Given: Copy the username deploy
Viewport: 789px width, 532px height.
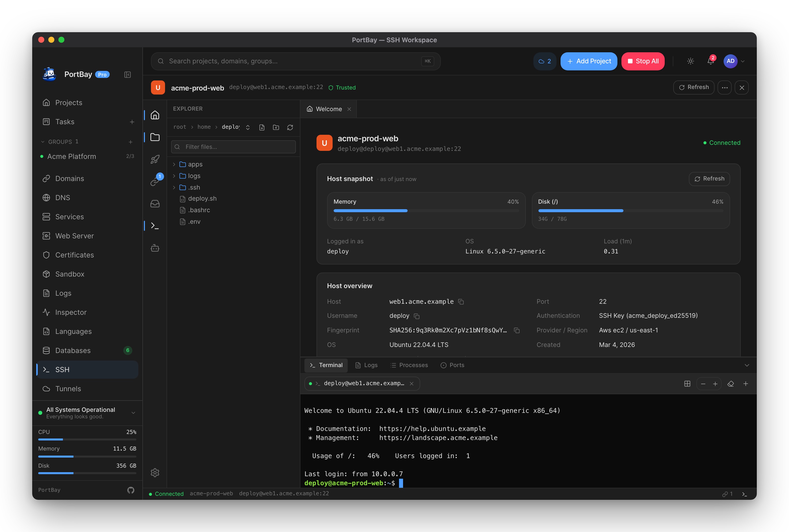Looking at the screenshot, I should 417,316.
